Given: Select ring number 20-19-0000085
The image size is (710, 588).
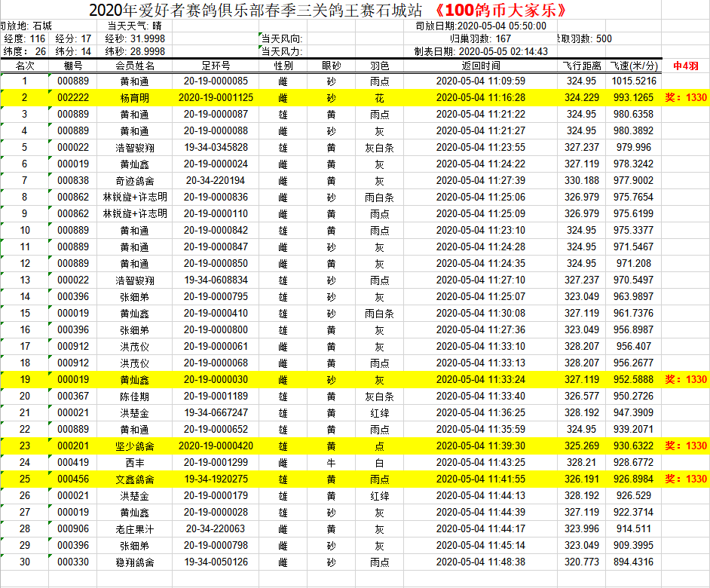Looking at the screenshot, I should click(x=216, y=81).
